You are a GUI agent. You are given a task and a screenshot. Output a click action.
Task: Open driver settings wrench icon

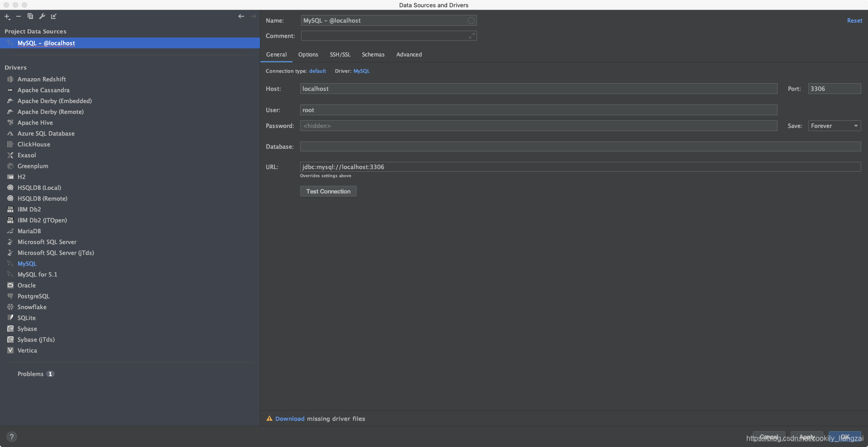(42, 16)
